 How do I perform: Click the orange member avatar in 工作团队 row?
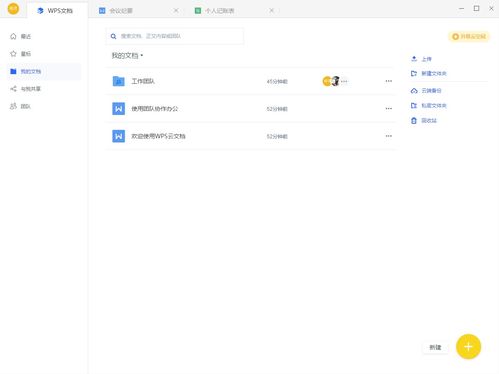pyautogui.click(x=327, y=81)
